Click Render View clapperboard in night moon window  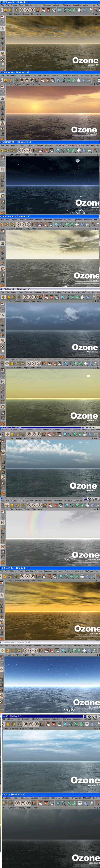41,150
